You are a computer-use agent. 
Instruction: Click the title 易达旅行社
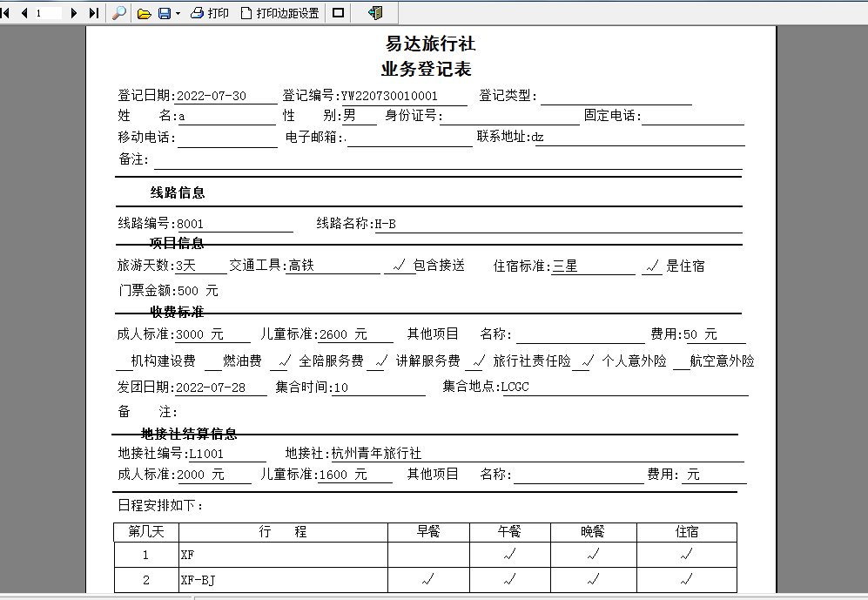point(430,44)
